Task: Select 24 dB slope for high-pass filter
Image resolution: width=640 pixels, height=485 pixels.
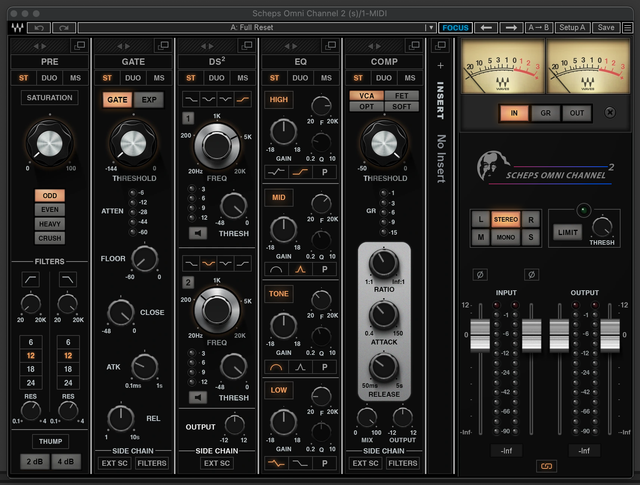Action: 31,383
